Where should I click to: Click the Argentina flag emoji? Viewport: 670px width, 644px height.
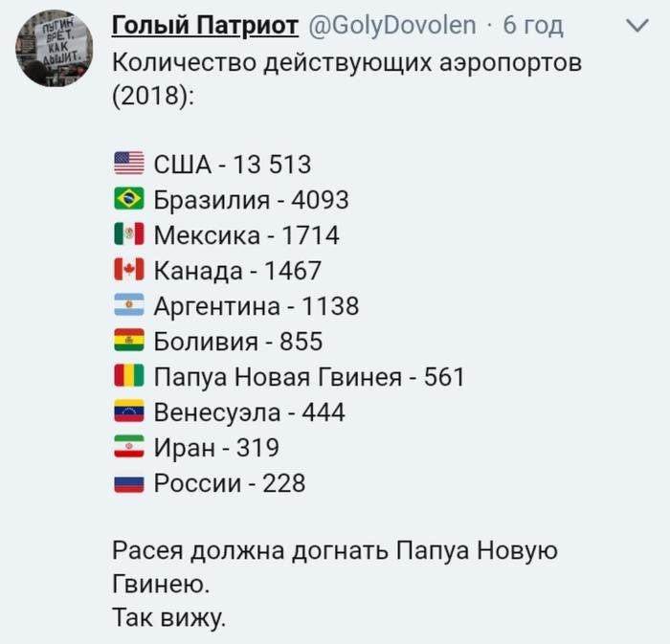click(x=128, y=306)
